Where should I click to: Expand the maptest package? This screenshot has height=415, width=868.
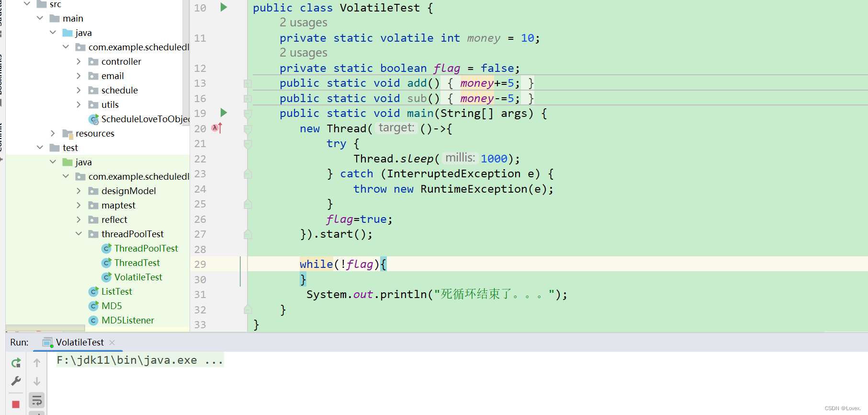[79, 205]
